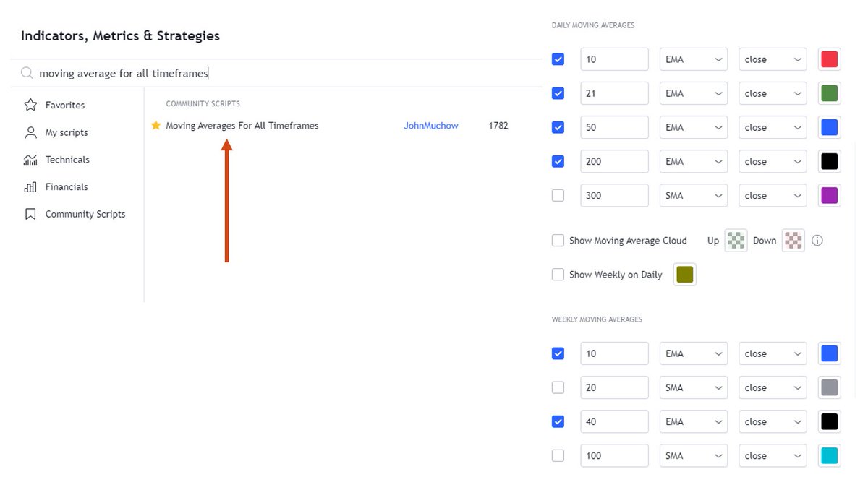Viewport: 868px width, 490px height.
Task: Open the type dropdown for weekly 10 average
Action: 694,353
